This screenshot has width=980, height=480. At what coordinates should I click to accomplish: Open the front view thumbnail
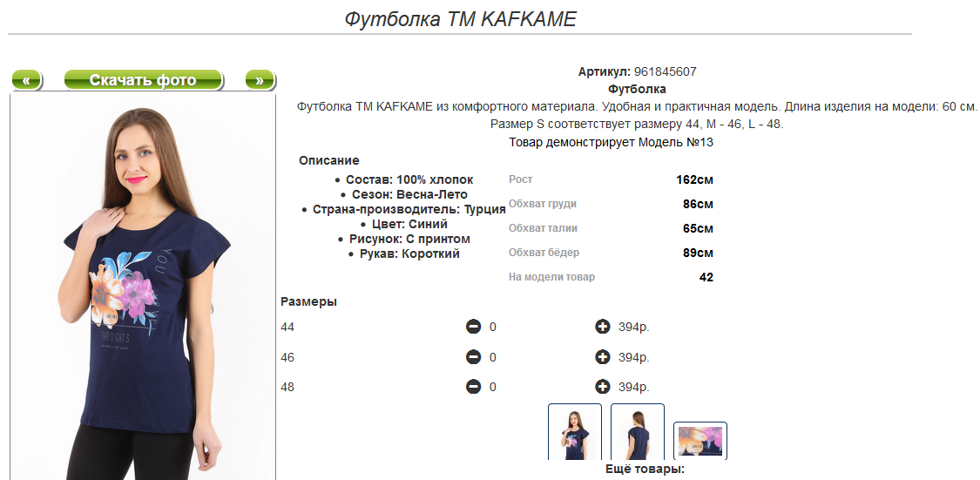pos(575,432)
